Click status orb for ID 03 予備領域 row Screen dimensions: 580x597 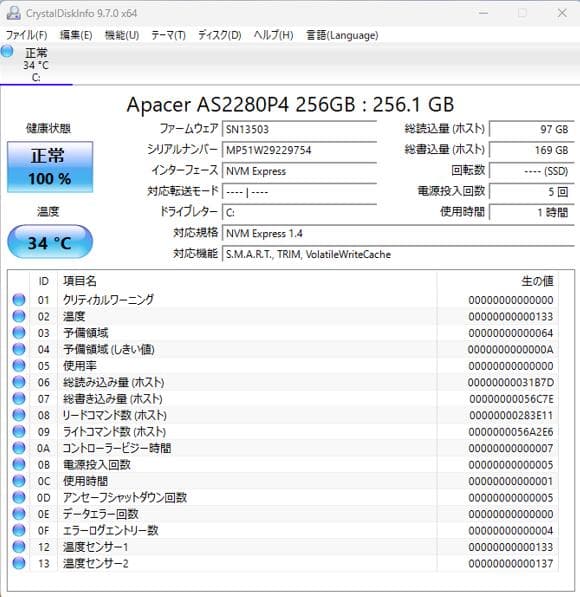pos(19,333)
